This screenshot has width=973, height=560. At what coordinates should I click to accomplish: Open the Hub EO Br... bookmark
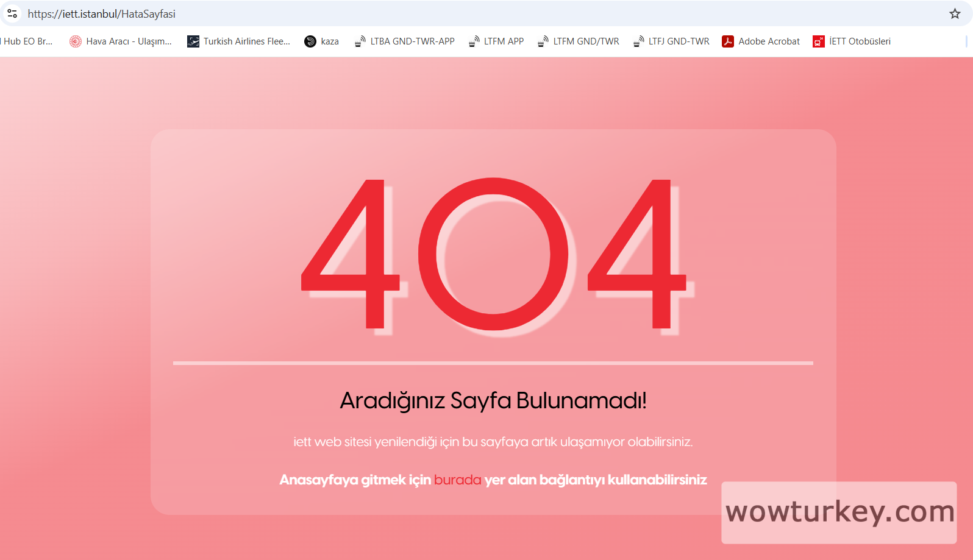pyautogui.click(x=27, y=41)
